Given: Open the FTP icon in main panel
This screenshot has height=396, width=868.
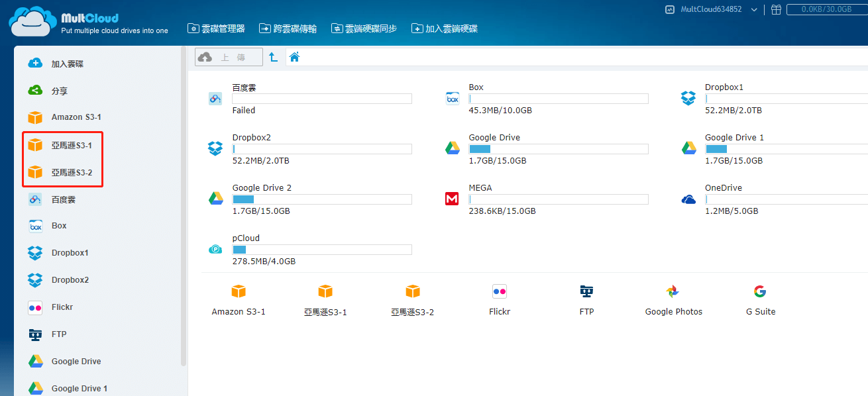Looking at the screenshot, I should tap(586, 292).
